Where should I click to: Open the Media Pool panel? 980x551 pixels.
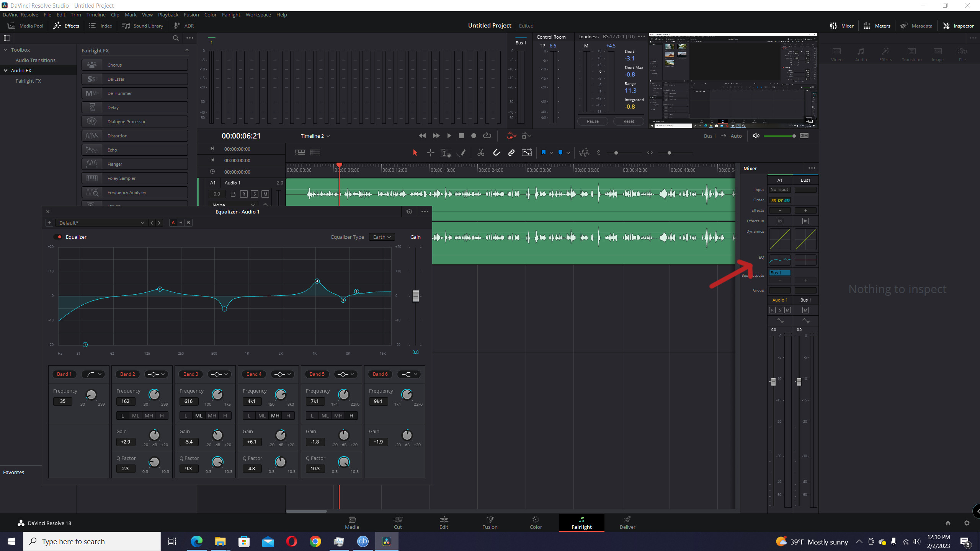(26, 26)
